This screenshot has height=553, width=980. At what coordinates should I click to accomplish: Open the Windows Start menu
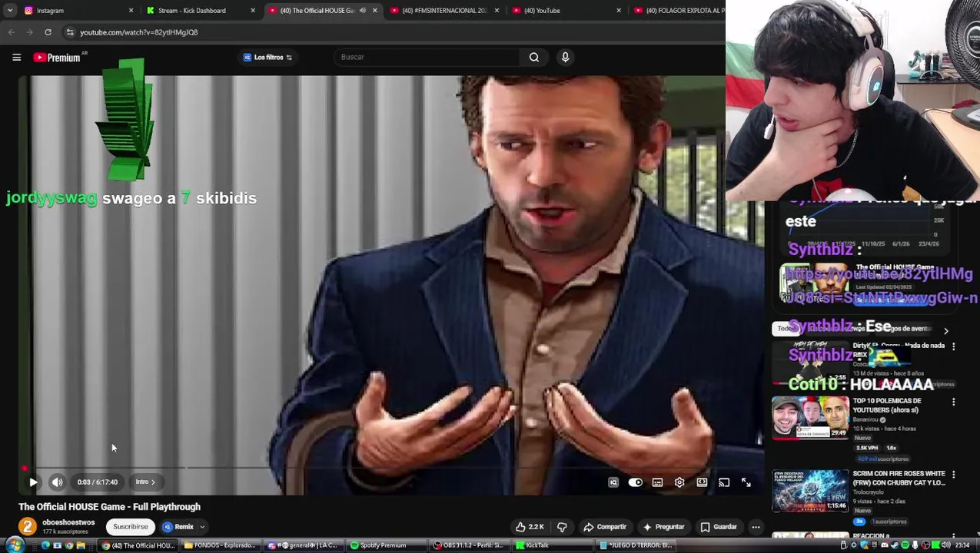[15, 545]
